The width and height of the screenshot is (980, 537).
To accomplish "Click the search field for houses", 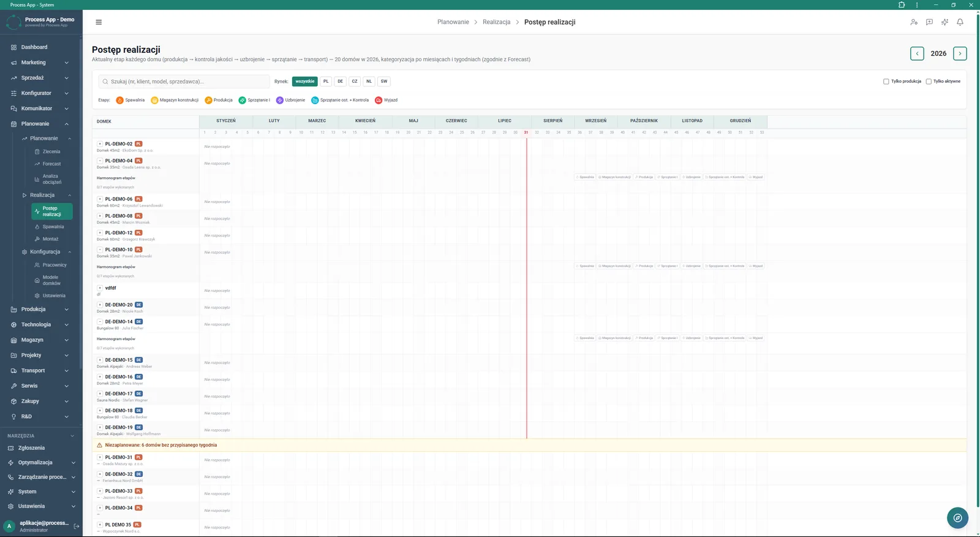I will [x=184, y=82].
